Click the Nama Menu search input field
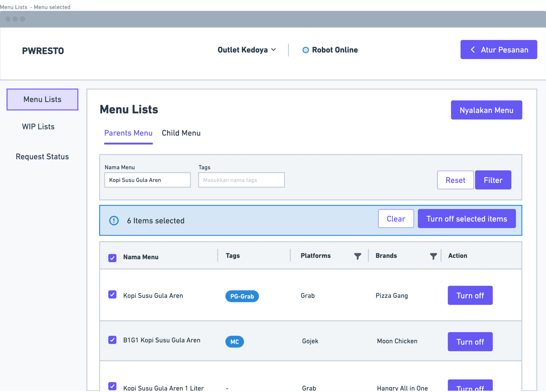Screen dimensions: 546x392 pyautogui.click(x=147, y=180)
